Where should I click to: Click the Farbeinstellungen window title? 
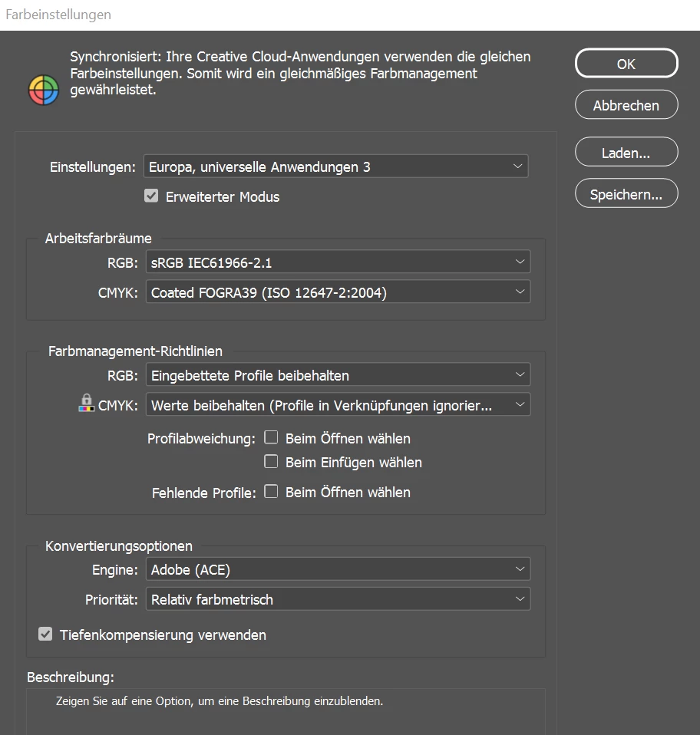[x=58, y=15]
